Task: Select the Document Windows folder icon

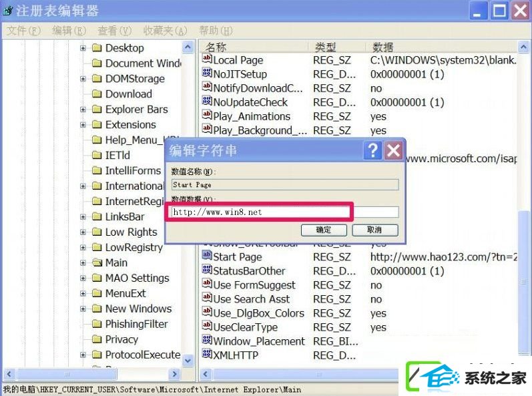Action: coord(97,63)
